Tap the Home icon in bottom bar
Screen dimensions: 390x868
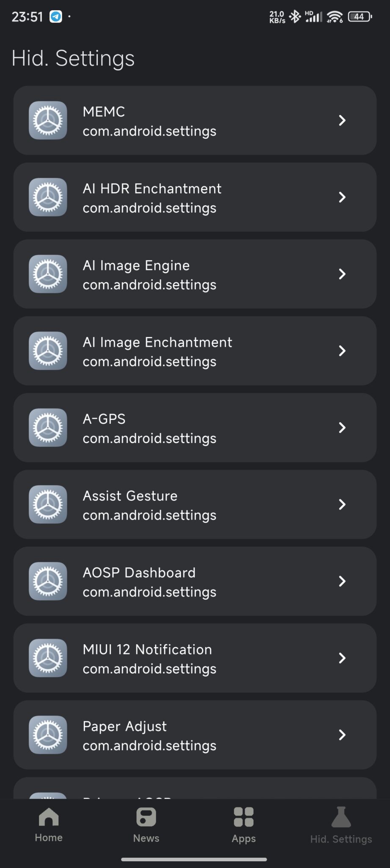(x=49, y=817)
